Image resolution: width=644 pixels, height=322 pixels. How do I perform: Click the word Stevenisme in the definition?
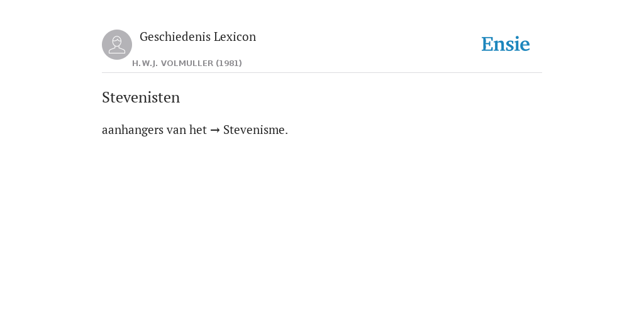pos(254,130)
